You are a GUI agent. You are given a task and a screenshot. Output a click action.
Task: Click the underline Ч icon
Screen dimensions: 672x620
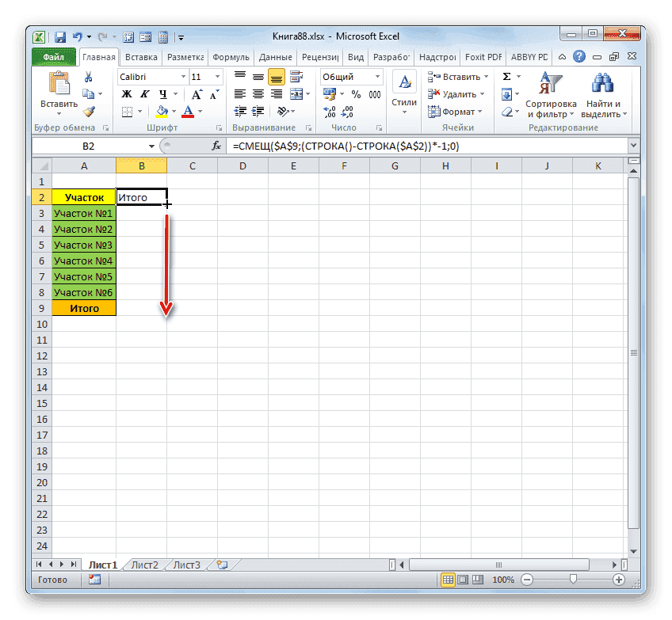pos(163,93)
